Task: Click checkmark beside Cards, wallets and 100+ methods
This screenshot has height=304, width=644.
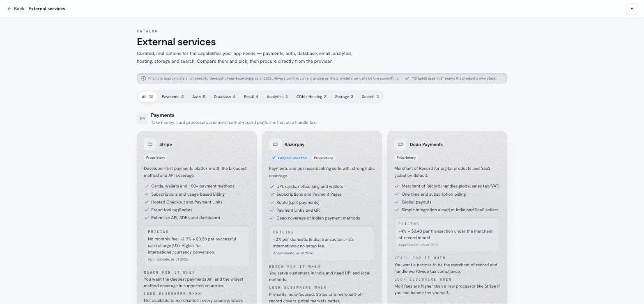Action: coord(146,186)
